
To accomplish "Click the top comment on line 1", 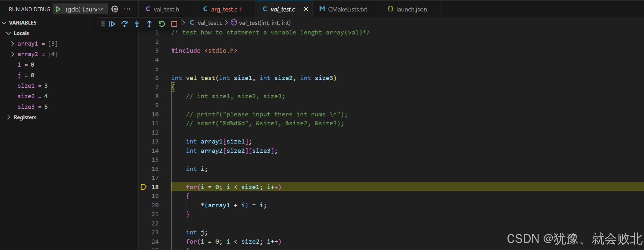I will (270, 33).
